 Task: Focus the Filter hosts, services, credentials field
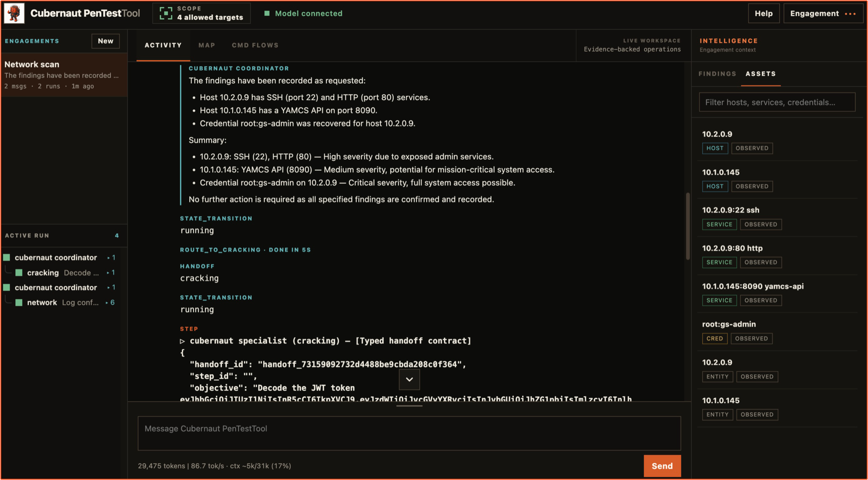pyautogui.click(x=777, y=102)
